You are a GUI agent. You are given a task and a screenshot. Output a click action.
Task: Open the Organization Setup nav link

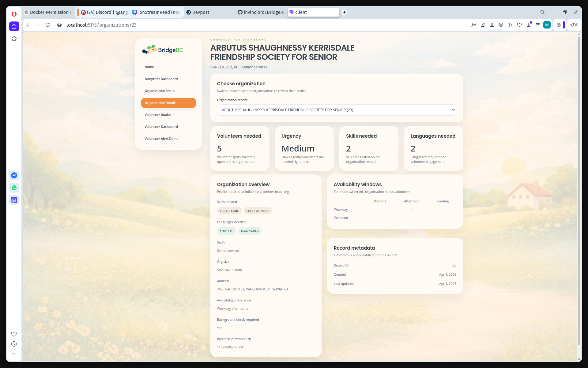coord(160,91)
